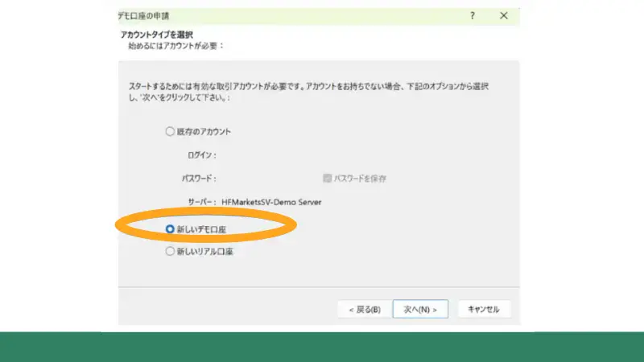Cancel the dialog with キャンセル
The height and width of the screenshot is (362, 644).
tap(484, 309)
